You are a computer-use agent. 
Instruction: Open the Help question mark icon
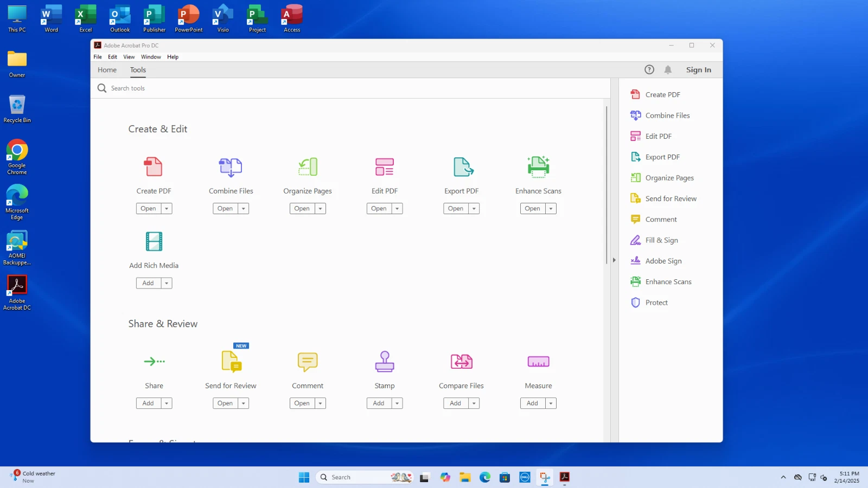pos(649,69)
